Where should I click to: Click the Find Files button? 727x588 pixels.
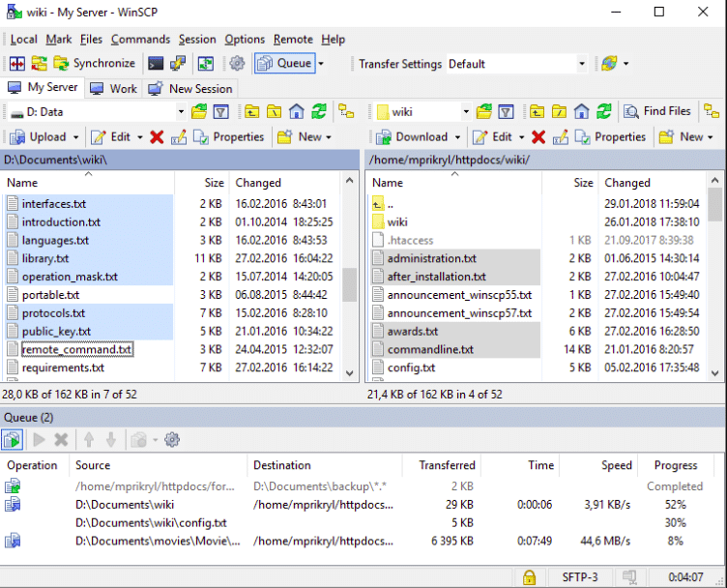point(657,111)
